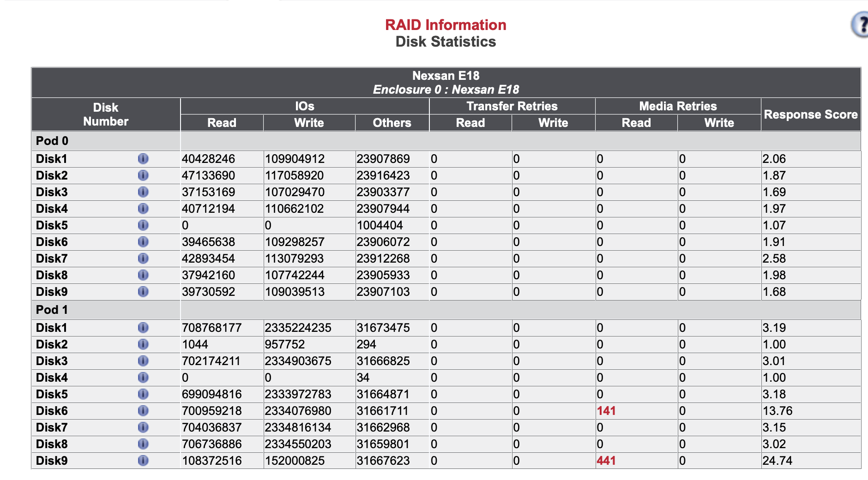Open info icon for Pod 1 Disk4

click(x=143, y=378)
